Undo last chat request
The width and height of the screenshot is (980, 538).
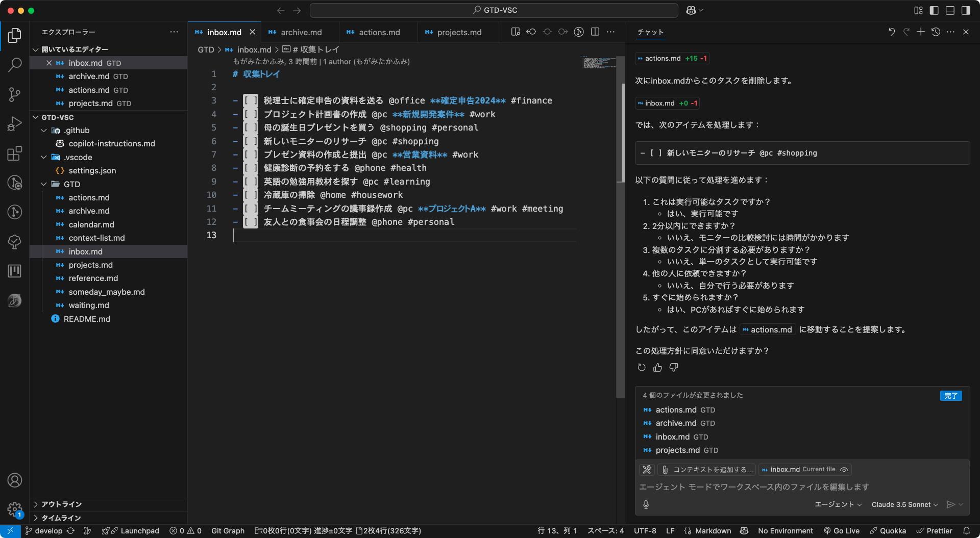[x=892, y=32]
